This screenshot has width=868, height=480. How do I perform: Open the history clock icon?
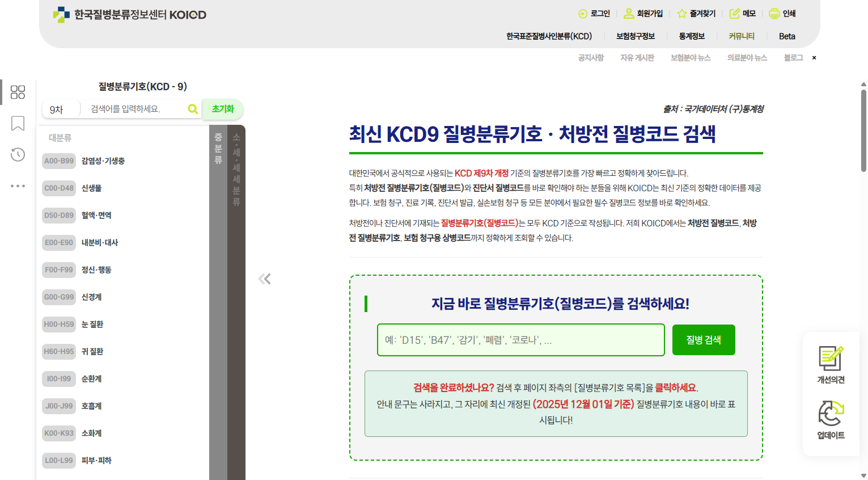click(18, 154)
